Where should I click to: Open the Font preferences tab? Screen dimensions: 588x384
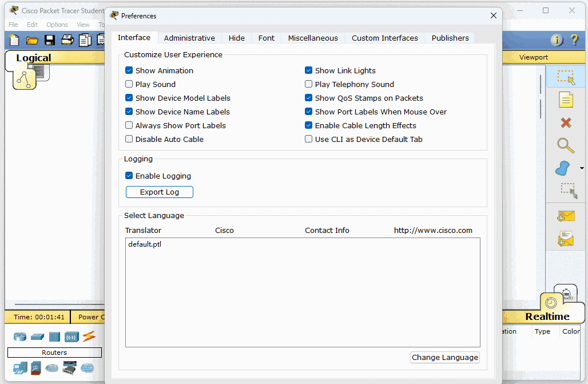pos(266,38)
